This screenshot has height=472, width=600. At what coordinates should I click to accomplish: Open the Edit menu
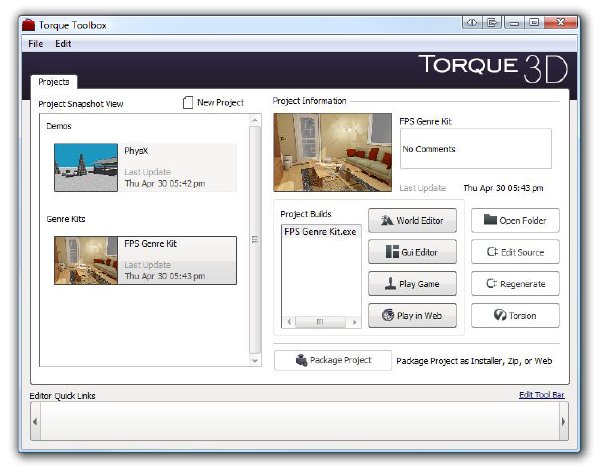[63, 44]
